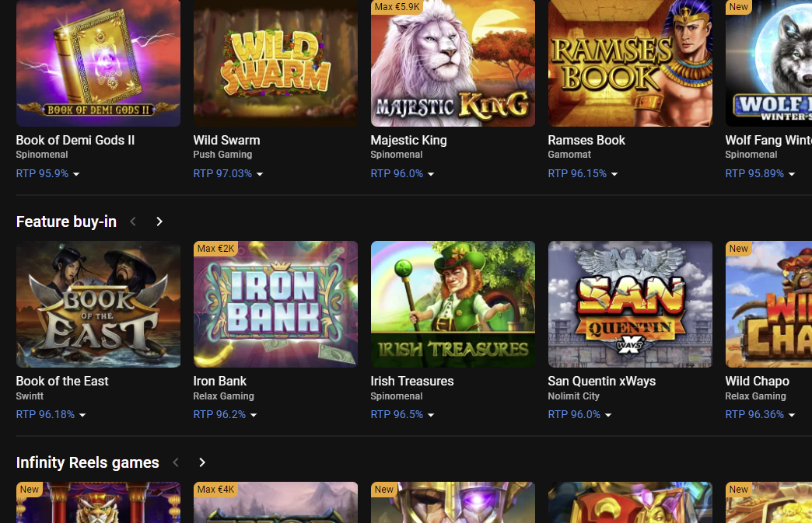Screen dimensions: 812x523
Task: Open Majestic King lion thumbnail
Action: click(453, 63)
